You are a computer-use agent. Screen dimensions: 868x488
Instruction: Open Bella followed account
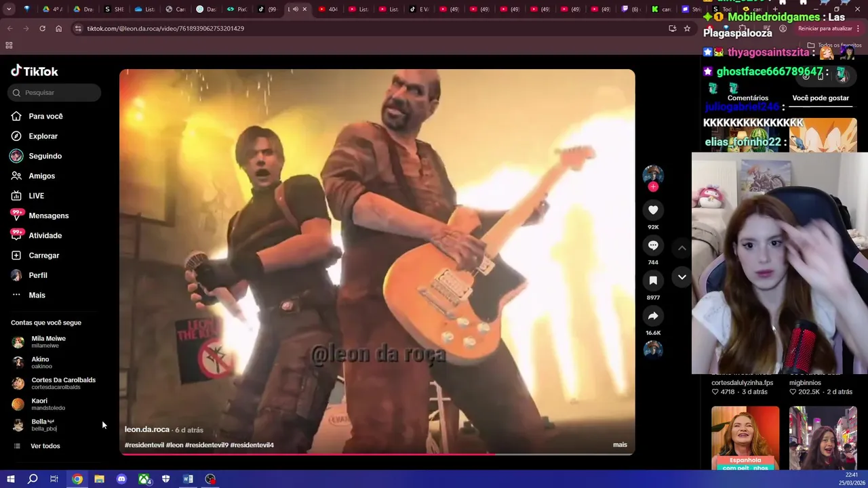pos(42,425)
